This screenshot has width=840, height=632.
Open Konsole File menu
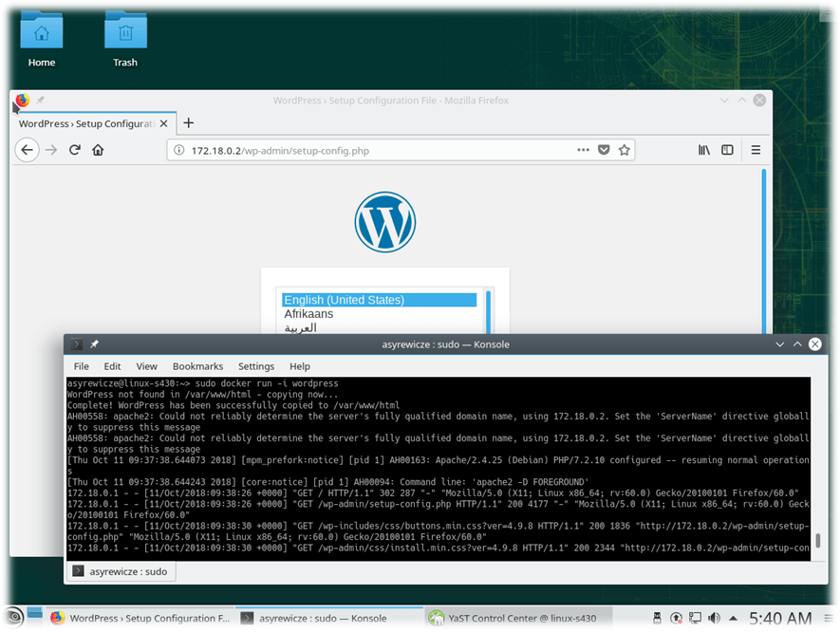pos(82,366)
